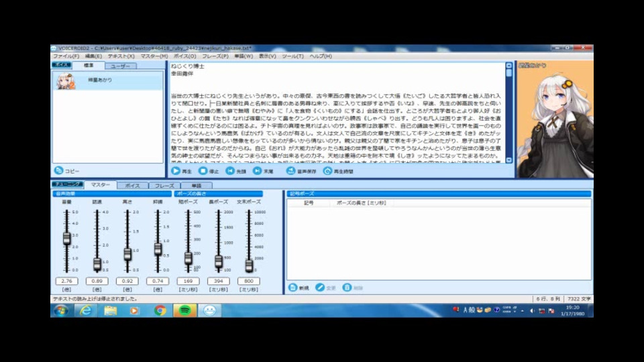Click the system tray volume speaker icon
Screen dimensions: 644x362
(532, 310)
